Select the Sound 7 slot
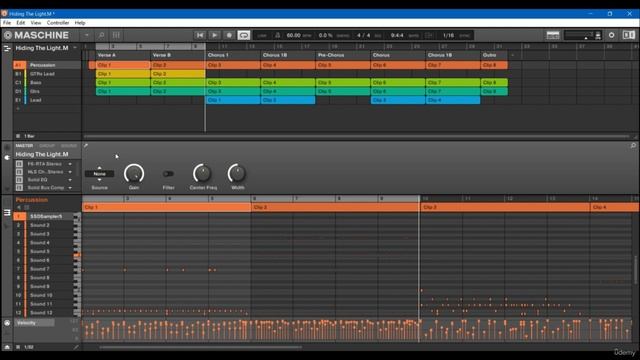Screen dimensions: 640x360 (44, 269)
